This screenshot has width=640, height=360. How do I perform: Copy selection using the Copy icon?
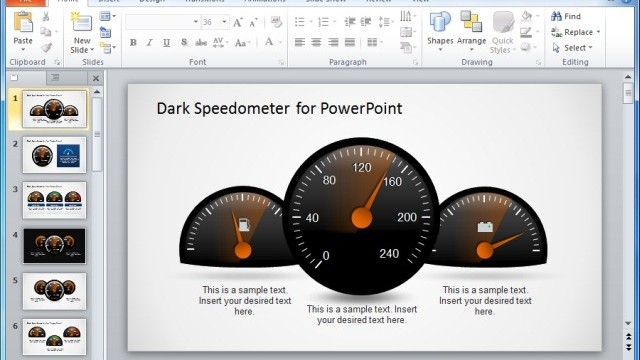click(46, 32)
